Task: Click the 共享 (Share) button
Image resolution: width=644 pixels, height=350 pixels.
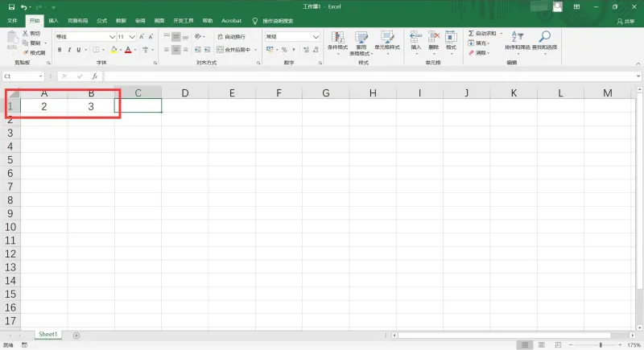Action: point(625,21)
